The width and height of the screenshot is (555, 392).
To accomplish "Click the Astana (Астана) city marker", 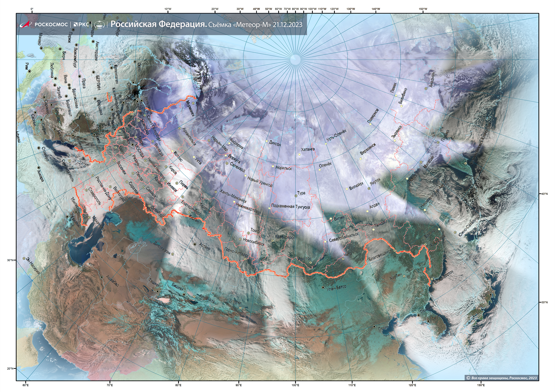I will 195,244.
